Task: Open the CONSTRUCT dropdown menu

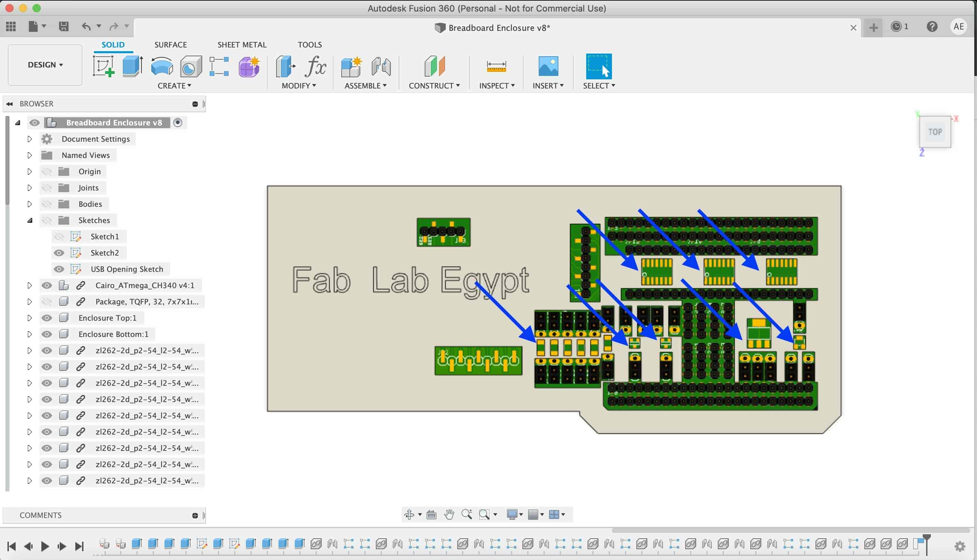Action: pyautogui.click(x=434, y=85)
